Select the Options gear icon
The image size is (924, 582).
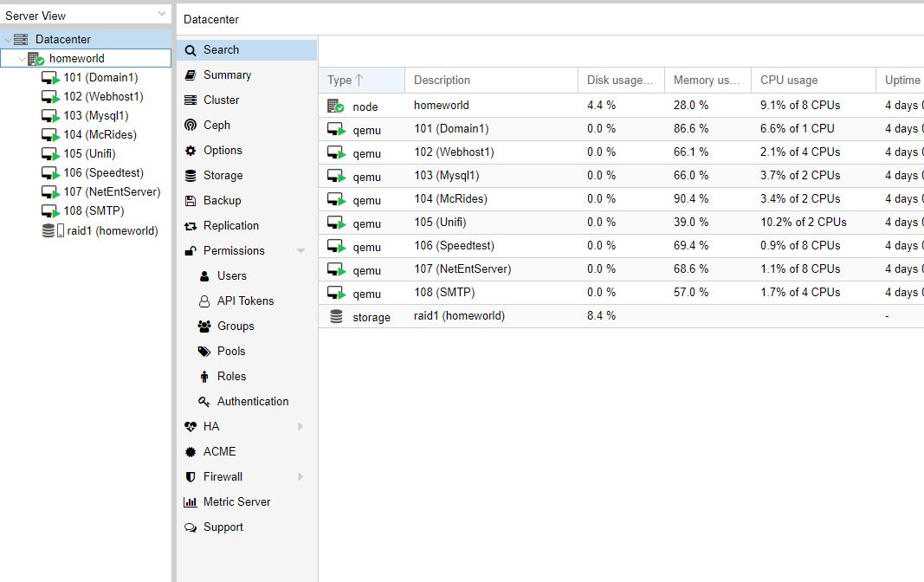198,150
